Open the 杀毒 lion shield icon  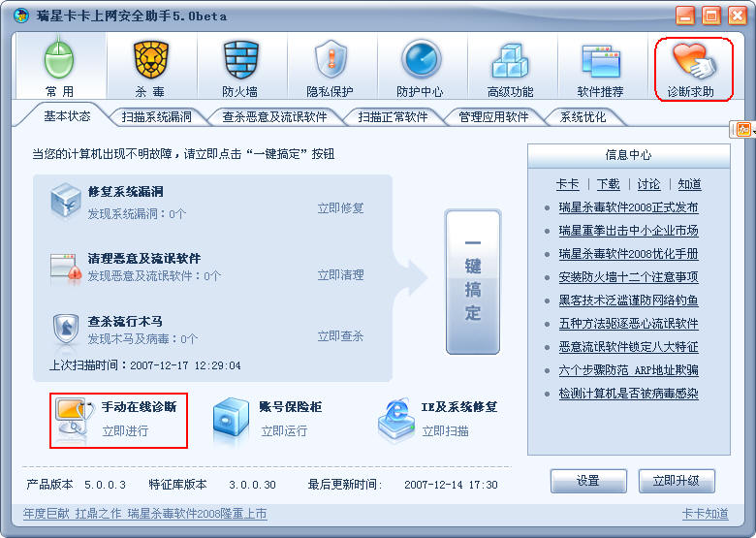pos(151,61)
